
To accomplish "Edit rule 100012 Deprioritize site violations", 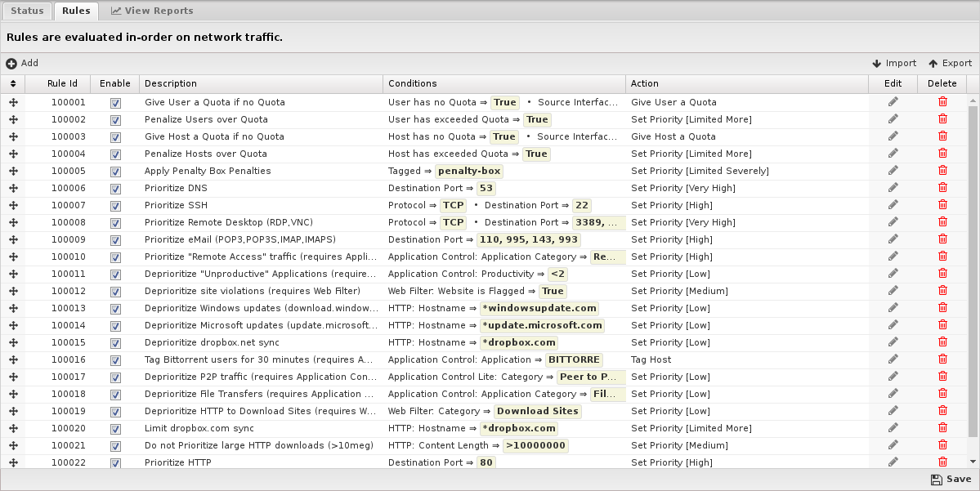I will click(893, 291).
